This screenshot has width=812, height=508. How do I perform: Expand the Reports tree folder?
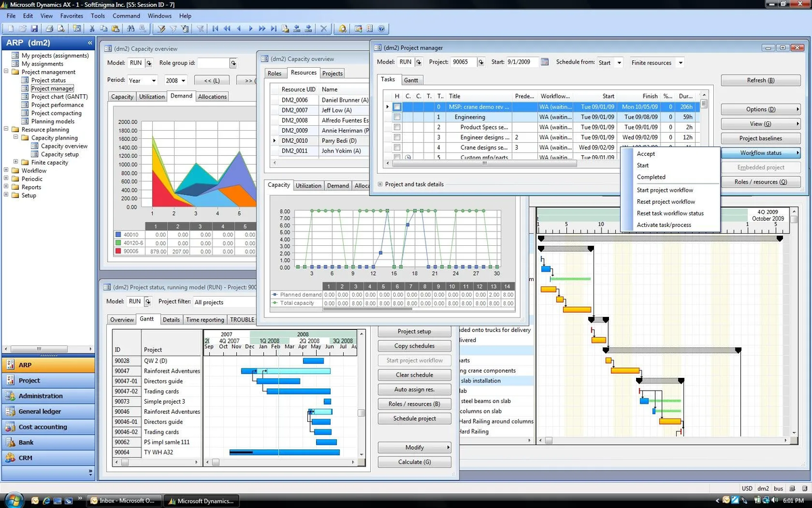6,187
